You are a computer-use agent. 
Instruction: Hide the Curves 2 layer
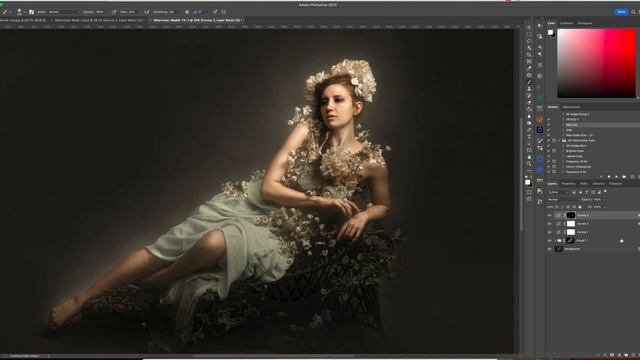coord(549,224)
